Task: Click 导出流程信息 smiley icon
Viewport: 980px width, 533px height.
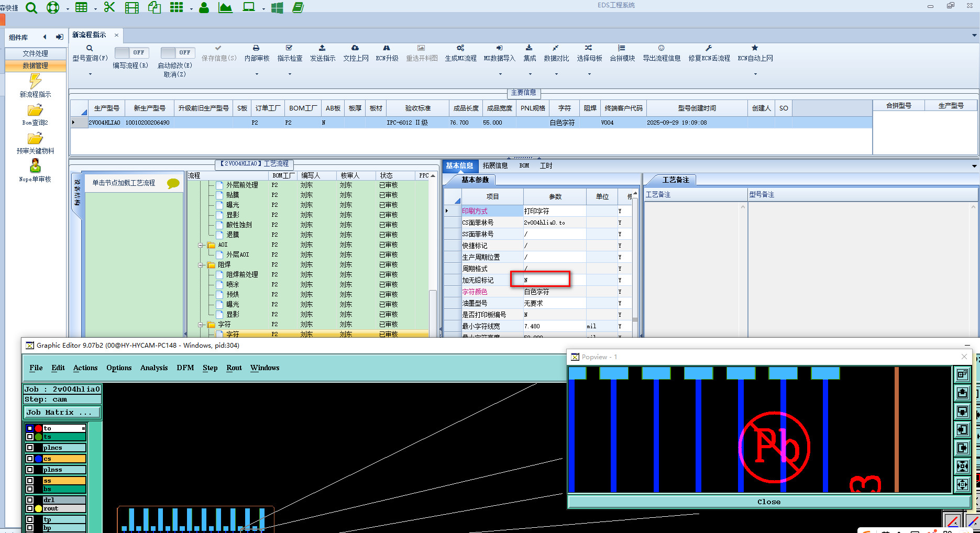Action: point(662,48)
